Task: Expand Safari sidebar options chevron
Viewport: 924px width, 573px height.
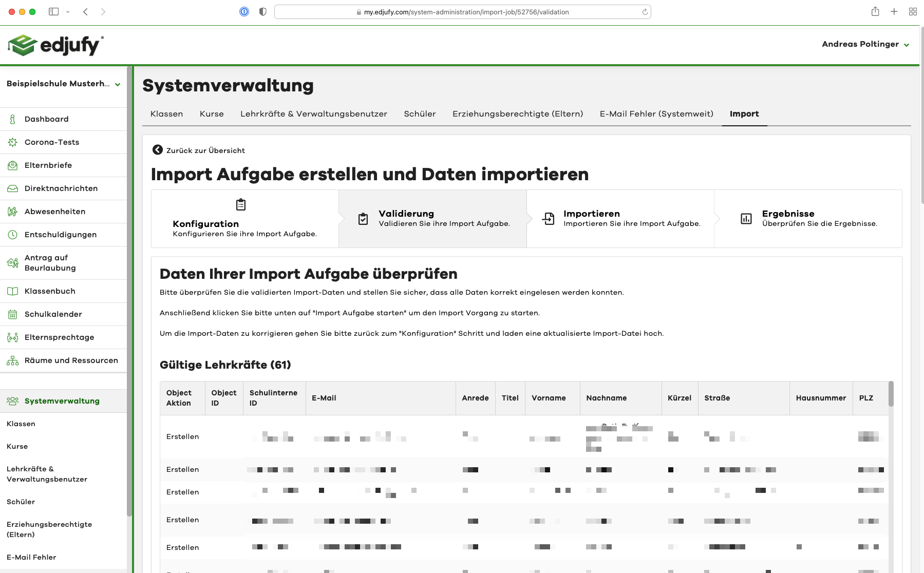Action: pos(68,12)
